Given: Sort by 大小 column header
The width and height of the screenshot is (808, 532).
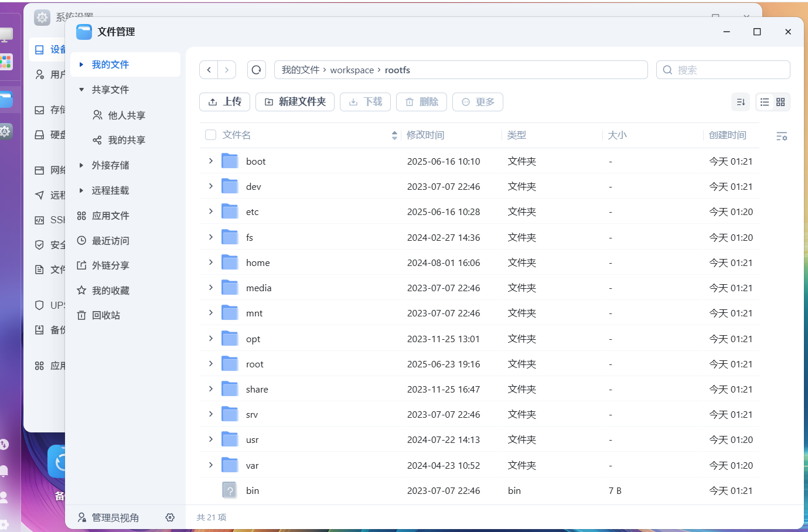Looking at the screenshot, I should 618,135.
